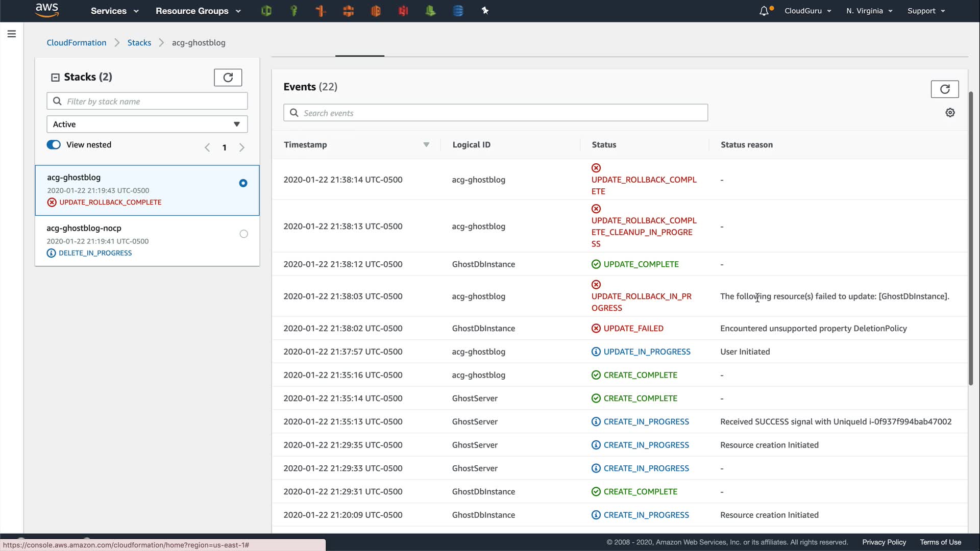This screenshot has height=551, width=980.
Task: Toggle the View nested switch
Action: point(54,144)
